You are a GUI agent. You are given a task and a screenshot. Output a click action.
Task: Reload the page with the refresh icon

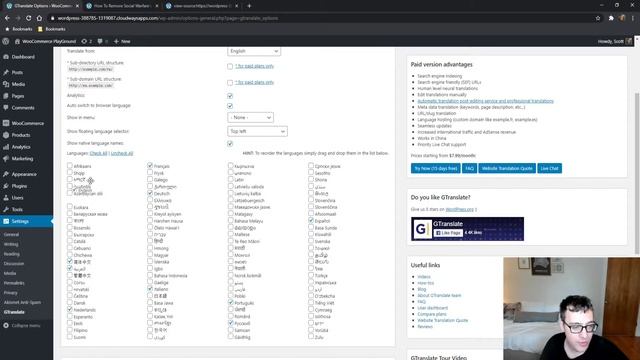[29, 18]
